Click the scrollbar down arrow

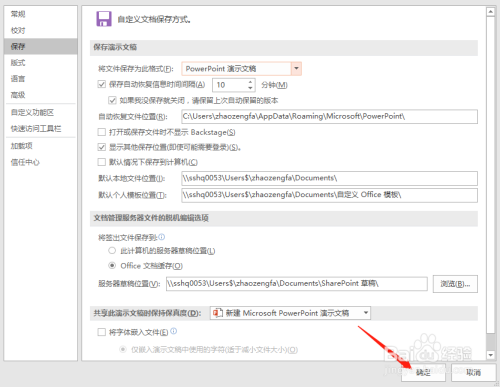490,355
